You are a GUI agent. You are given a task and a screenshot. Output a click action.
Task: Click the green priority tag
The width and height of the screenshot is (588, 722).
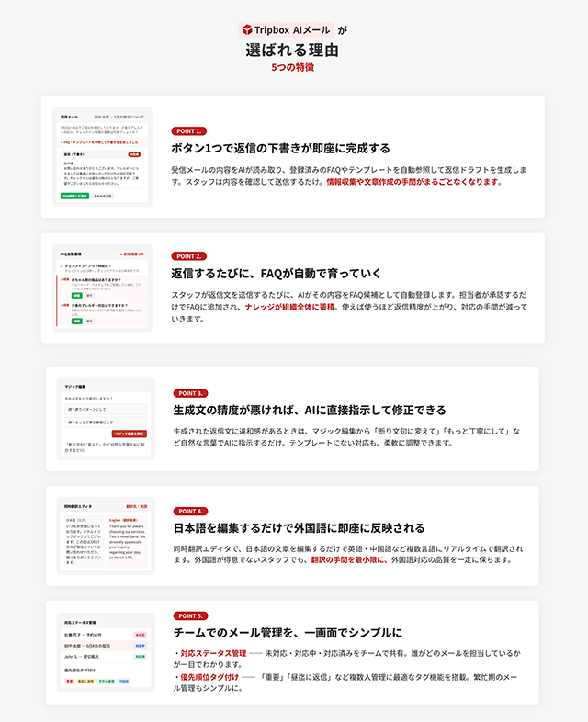pos(107,681)
